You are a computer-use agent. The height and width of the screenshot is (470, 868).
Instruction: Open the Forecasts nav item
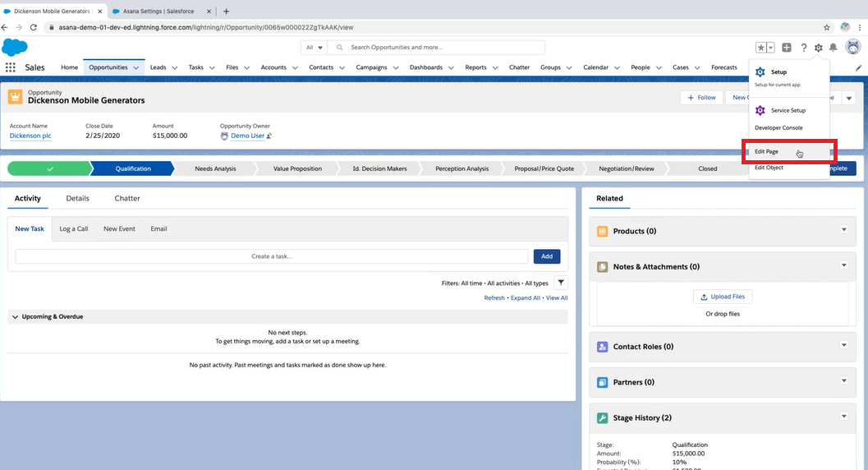tap(724, 67)
